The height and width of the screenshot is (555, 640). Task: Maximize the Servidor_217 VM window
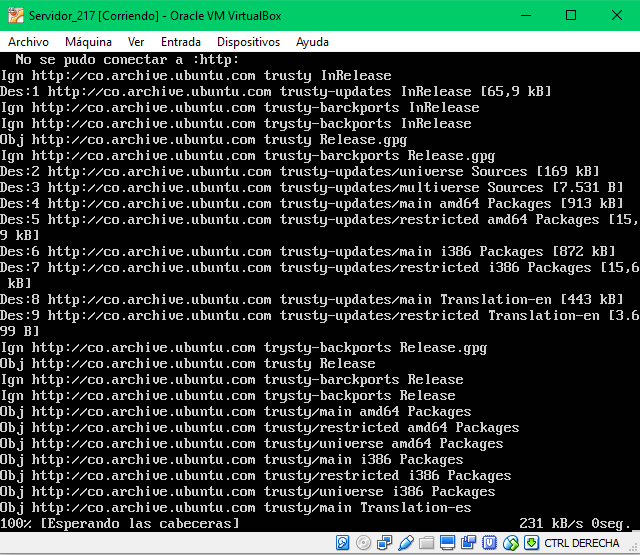[x=571, y=15]
